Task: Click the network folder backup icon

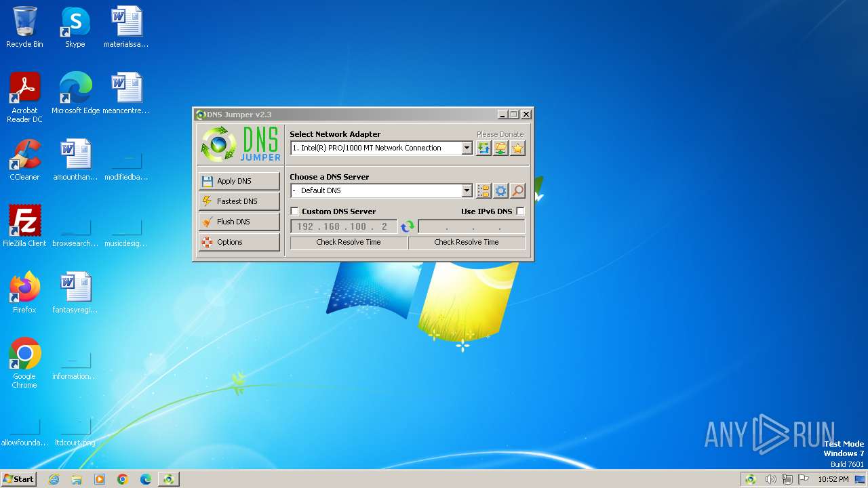Action: coord(500,148)
